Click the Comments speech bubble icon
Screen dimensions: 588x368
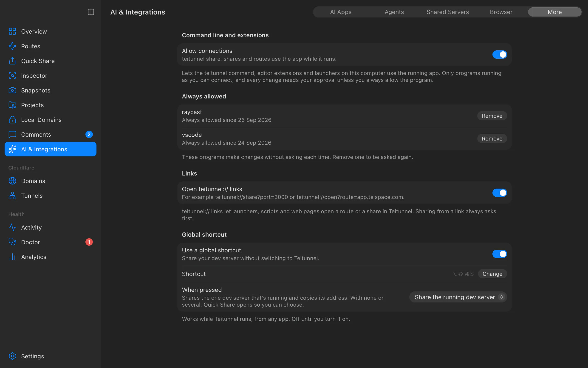pyautogui.click(x=12, y=135)
